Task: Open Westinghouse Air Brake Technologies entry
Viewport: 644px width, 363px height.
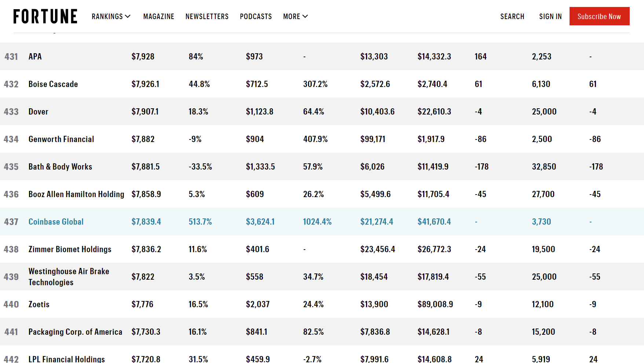Action: pos(69,277)
